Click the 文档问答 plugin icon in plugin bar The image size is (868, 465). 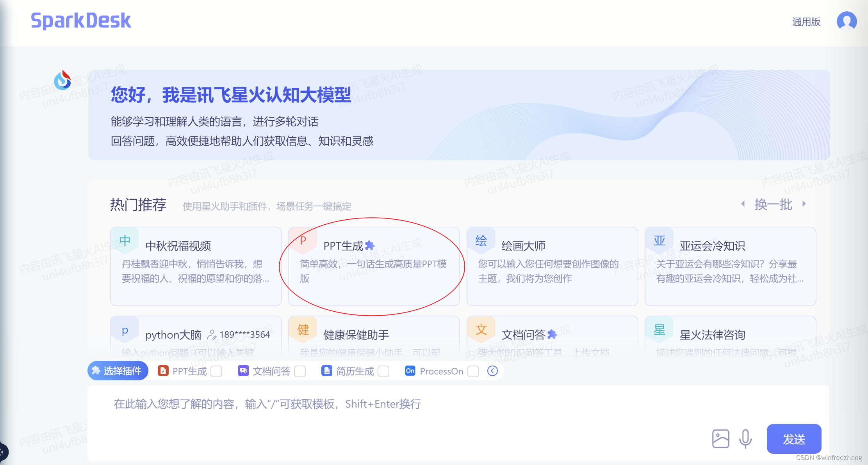click(243, 371)
